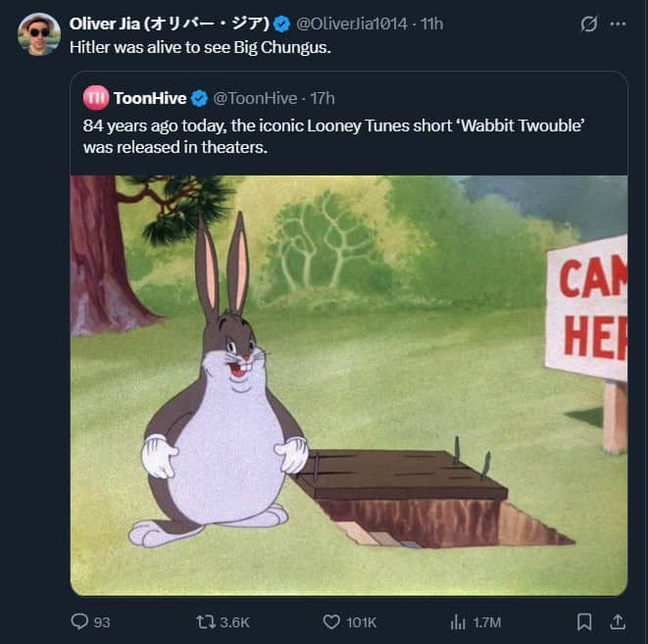Image resolution: width=648 pixels, height=644 pixels.
Task: Open the Big Chungus cartoon image
Action: [348, 384]
